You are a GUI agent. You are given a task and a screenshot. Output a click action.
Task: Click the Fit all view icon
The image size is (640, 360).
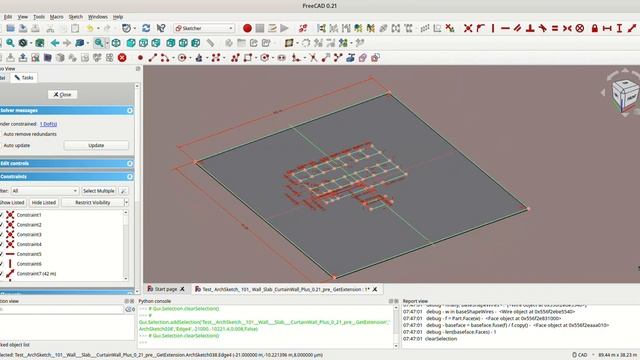pyautogui.click(x=10, y=43)
